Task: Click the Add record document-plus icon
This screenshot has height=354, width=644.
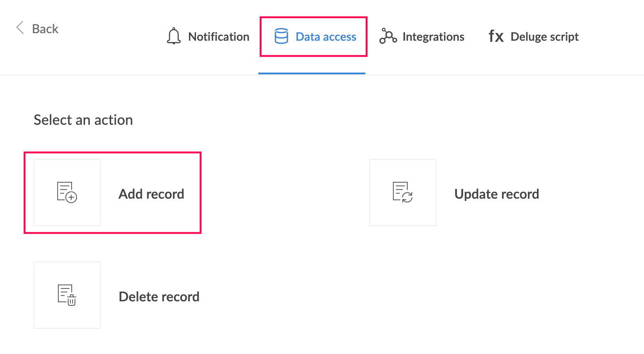Action: 67,192
